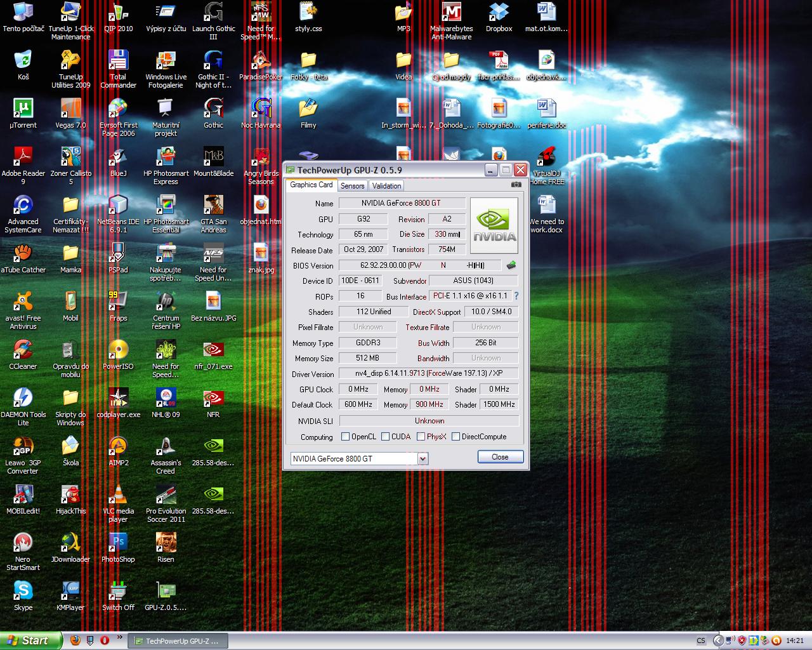Launch Firefox from quick launch bar
The width and height of the screenshot is (812, 650).
[75, 640]
